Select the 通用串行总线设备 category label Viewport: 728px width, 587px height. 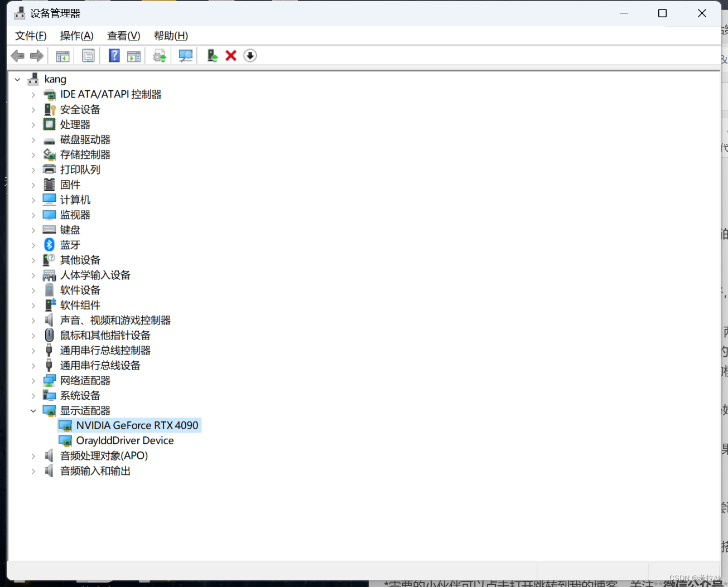tap(100, 365)
